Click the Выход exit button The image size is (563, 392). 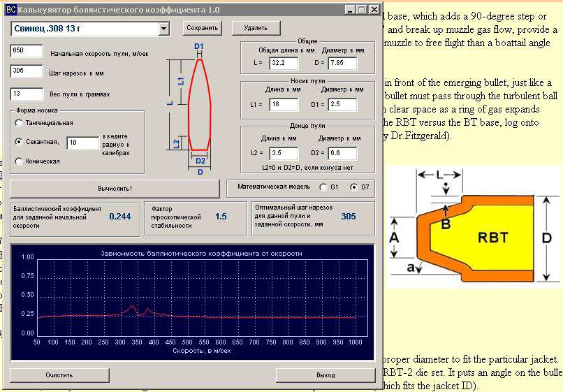pos(326,375)
